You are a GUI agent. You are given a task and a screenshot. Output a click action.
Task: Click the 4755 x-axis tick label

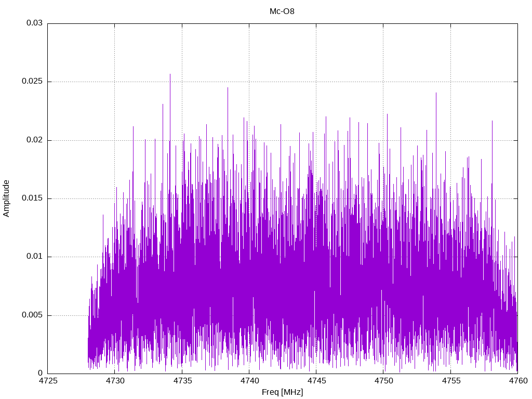pyautogui.click(x=451, y=381)
